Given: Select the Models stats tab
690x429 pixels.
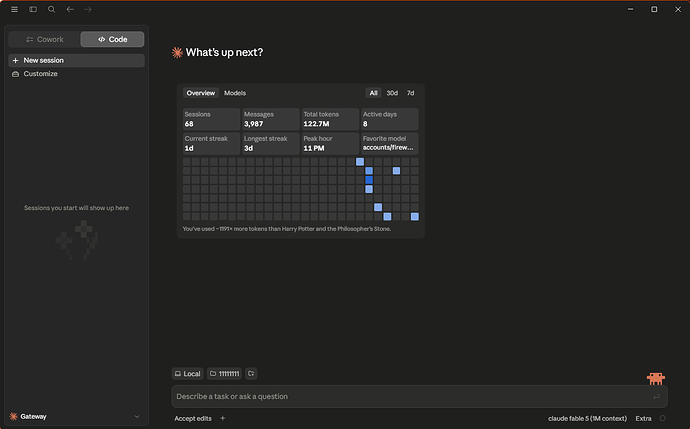Looking at the screenshot, I should click(x=235, y=93).
